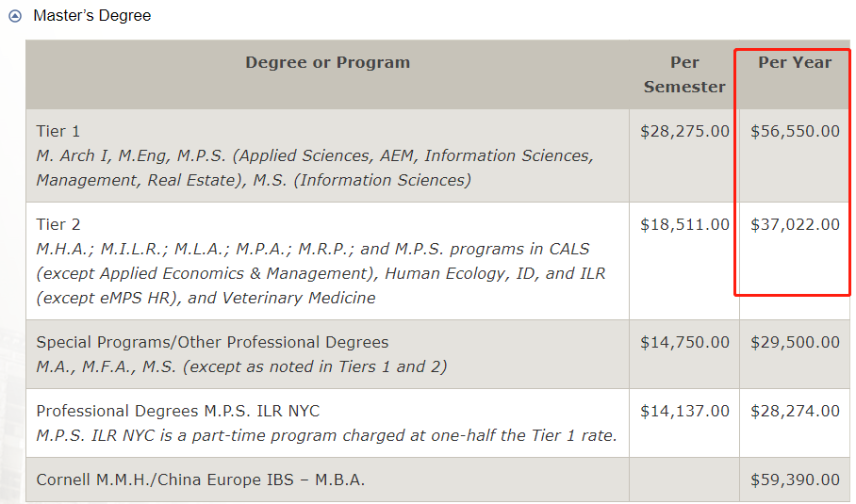Select the Tier 2 row title
The image size is (856, 504).
58,224
